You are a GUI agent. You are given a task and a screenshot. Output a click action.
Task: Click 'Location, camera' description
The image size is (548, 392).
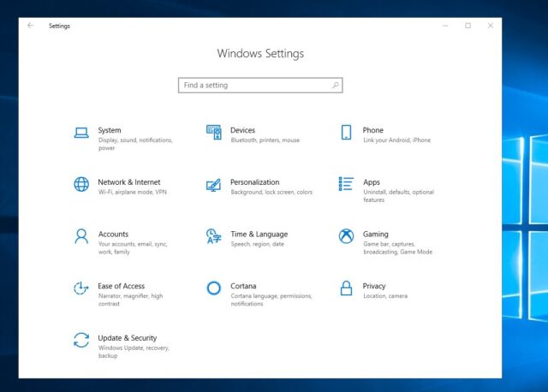(x=385, y=296)
